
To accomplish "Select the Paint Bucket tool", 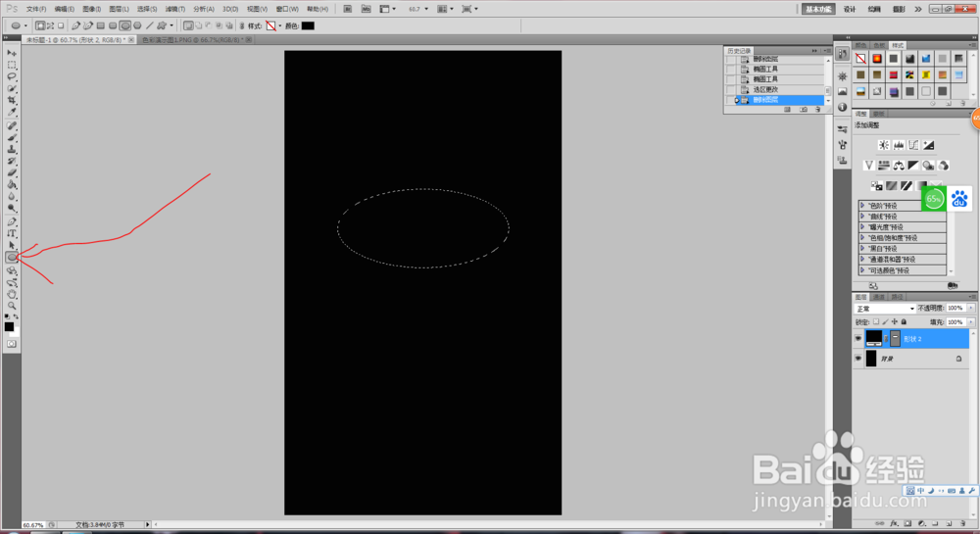I will click(11, 185).
